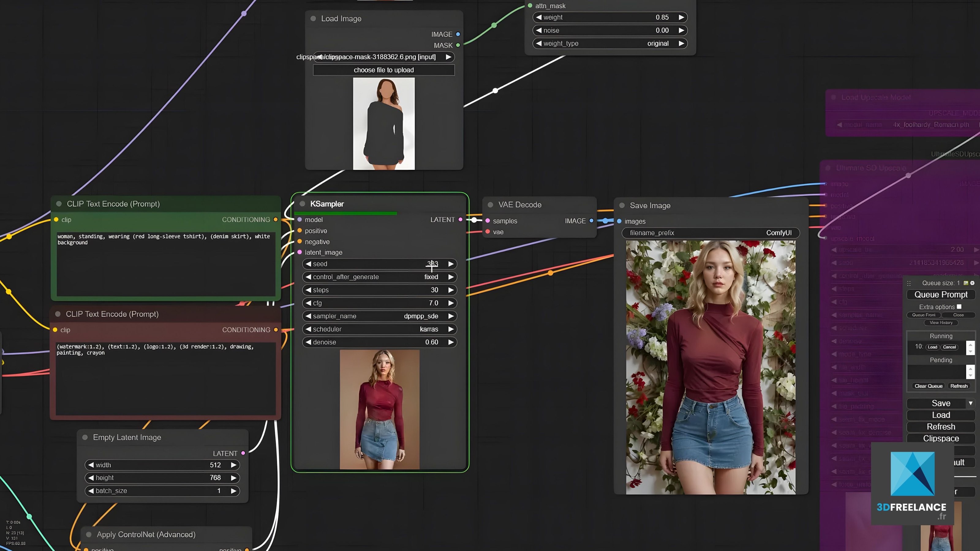This screenshot has width=980, height=551.
Task: Click the Queue Prompt button
Action: point(941,295)
